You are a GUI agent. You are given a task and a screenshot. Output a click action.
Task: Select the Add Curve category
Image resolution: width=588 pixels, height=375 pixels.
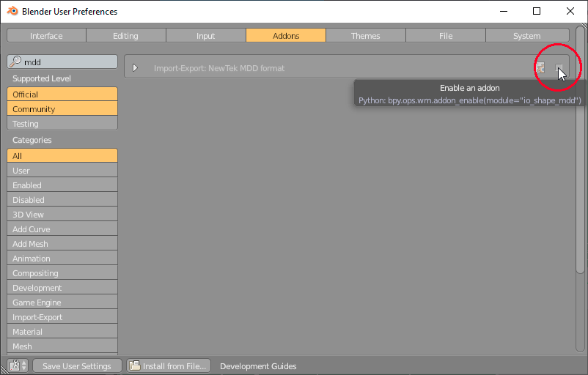coord(62,229)
